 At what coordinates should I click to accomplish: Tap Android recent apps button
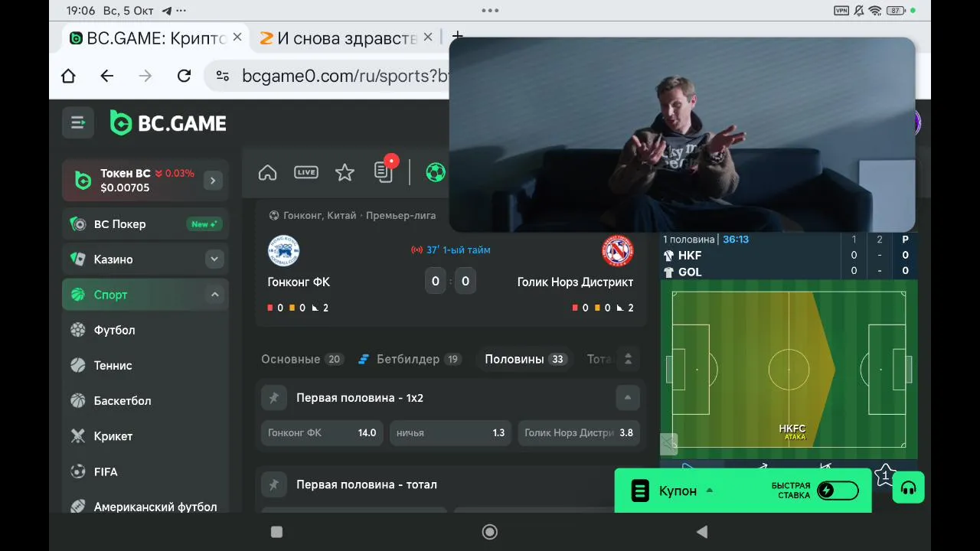277,532
